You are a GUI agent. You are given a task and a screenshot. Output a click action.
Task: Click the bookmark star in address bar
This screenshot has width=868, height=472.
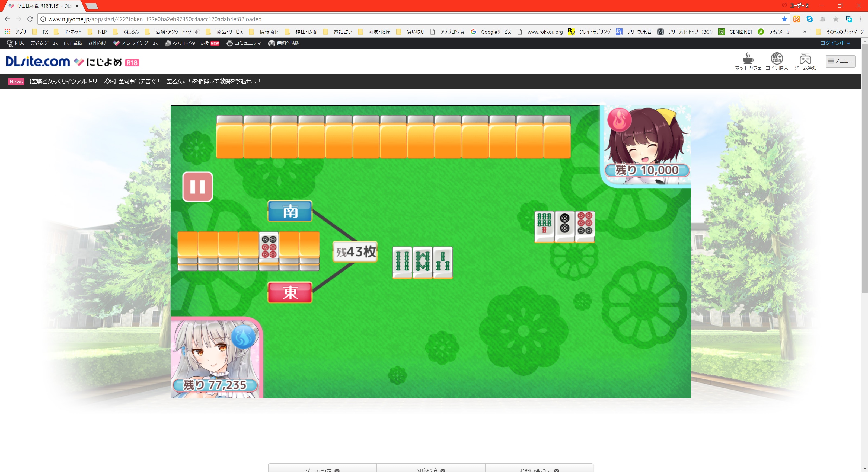pos(784,19)
